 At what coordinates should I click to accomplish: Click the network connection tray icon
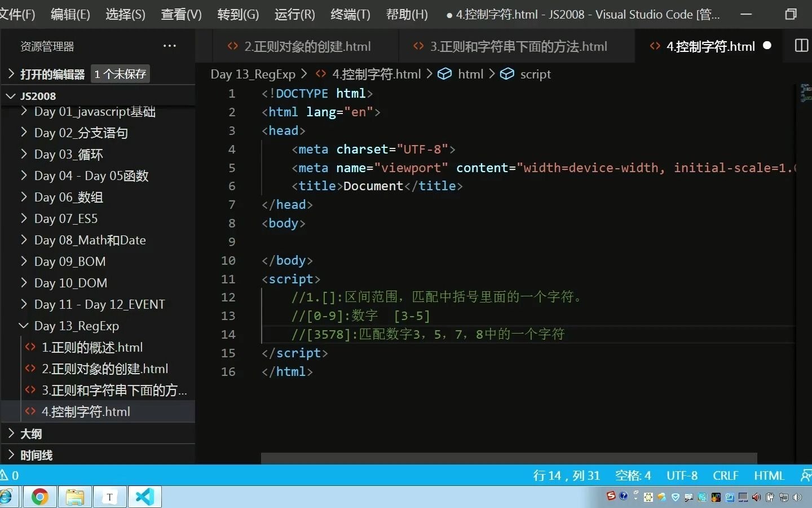tap(783, 497)
